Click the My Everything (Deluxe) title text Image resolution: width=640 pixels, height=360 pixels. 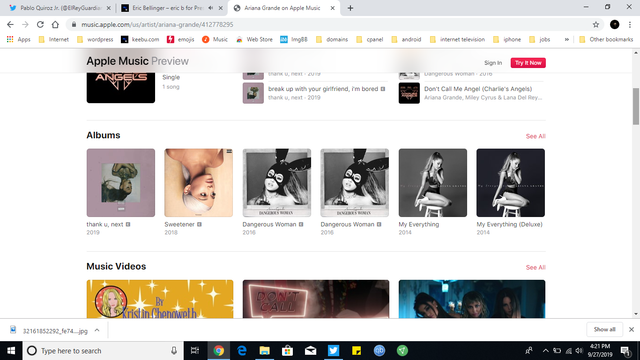[509, 224]
